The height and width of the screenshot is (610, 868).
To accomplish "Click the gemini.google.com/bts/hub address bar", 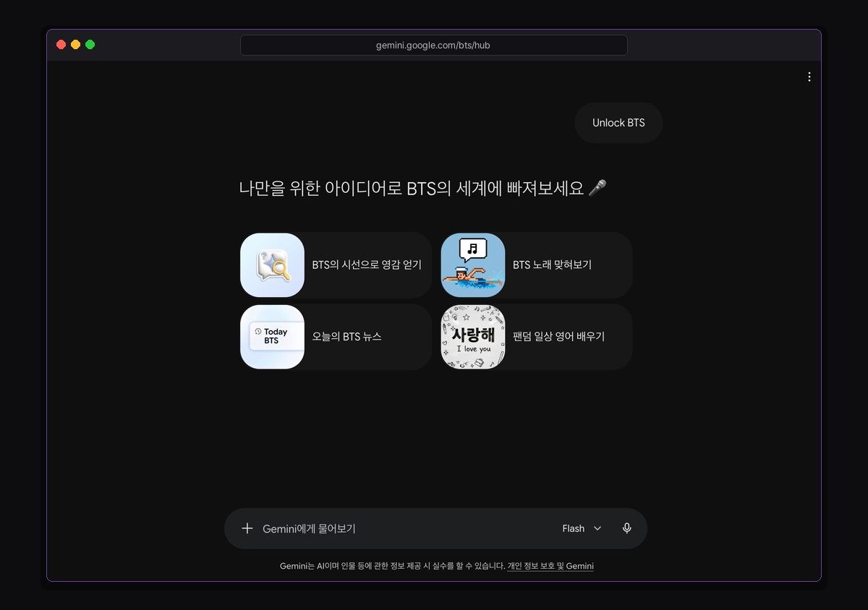I will point(433,45).
